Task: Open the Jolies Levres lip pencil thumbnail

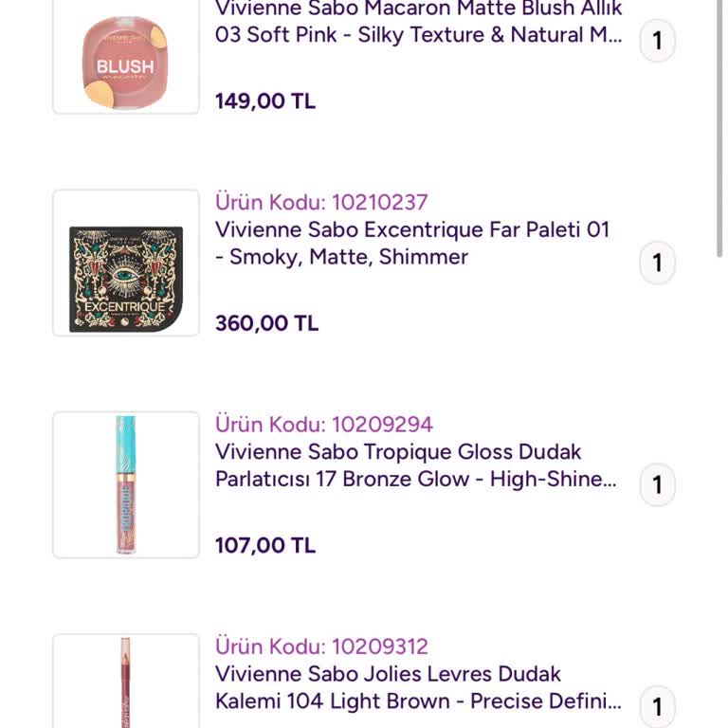Action: click(x=125, y=682)
